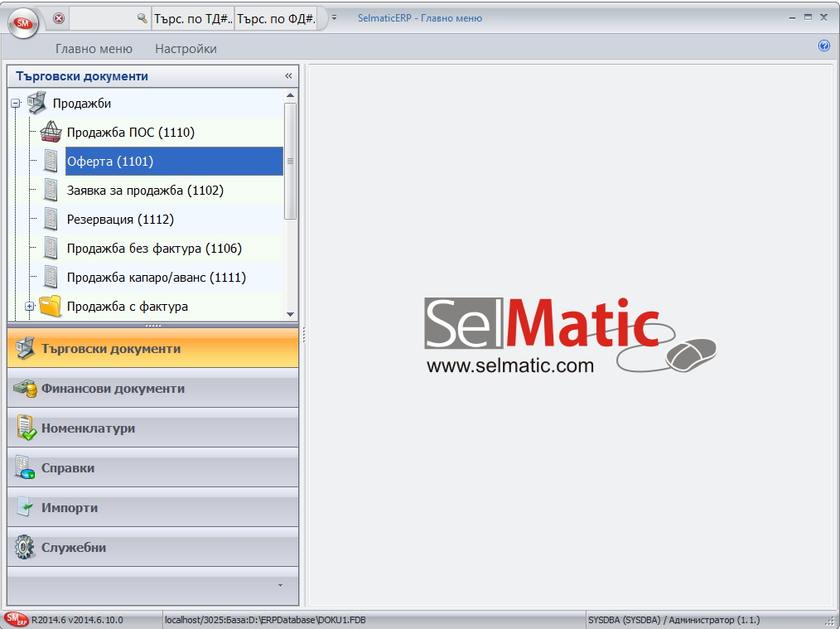Image resolution: width=840 pixels, height=629 pixels.
Task: Click the Търс. по ФД# button
Action: 276,18
